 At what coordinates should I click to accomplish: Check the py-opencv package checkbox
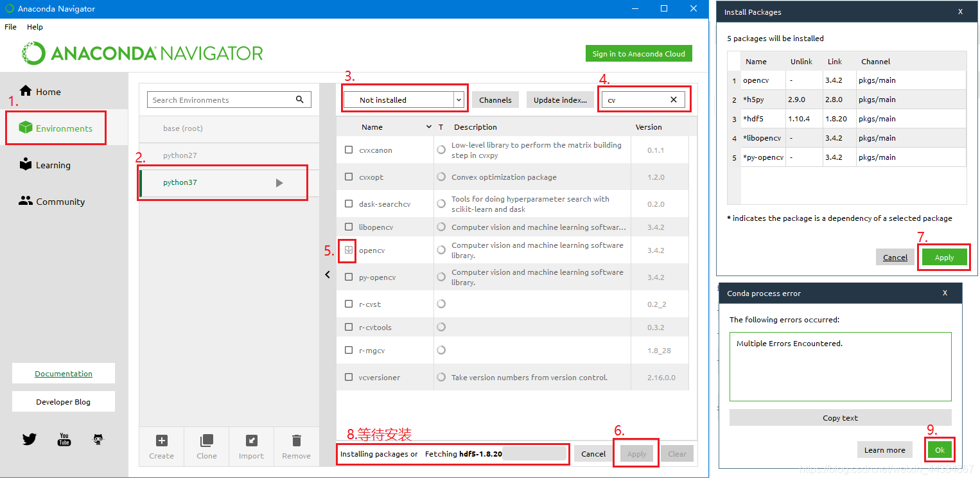tap(349, 277)
